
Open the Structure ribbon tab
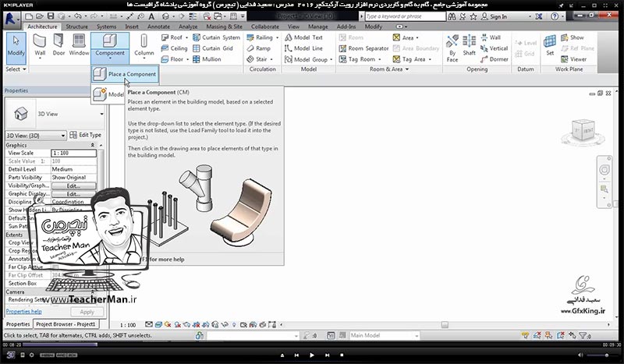tap(76, 27)
